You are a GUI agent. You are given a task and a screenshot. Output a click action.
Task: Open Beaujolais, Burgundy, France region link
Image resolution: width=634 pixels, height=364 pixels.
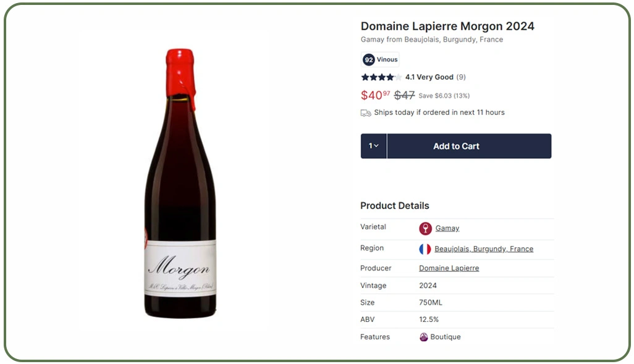484,248
